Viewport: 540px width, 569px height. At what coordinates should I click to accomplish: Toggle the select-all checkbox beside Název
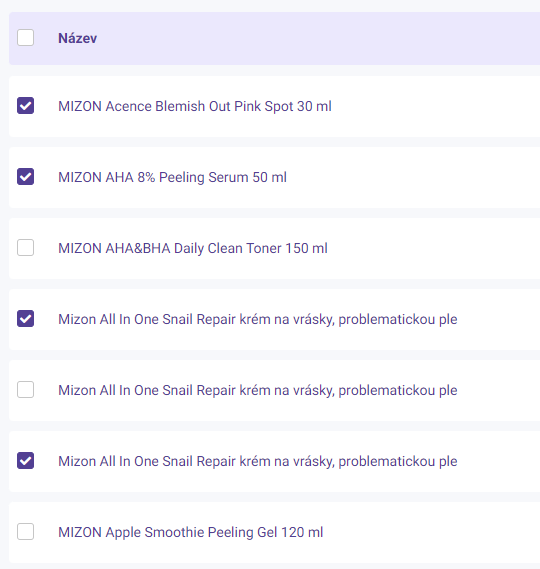[x=25, y=38]
